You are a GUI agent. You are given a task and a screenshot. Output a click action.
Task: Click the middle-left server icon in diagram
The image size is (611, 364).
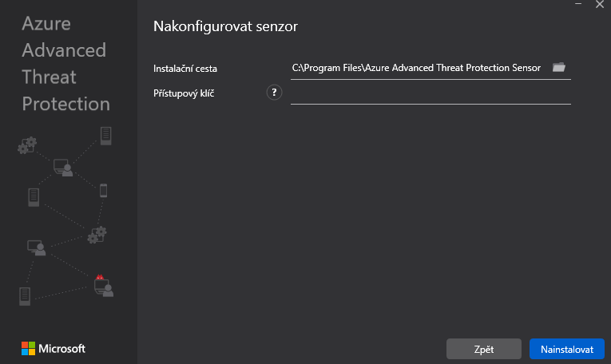click(x=34, y=196)
